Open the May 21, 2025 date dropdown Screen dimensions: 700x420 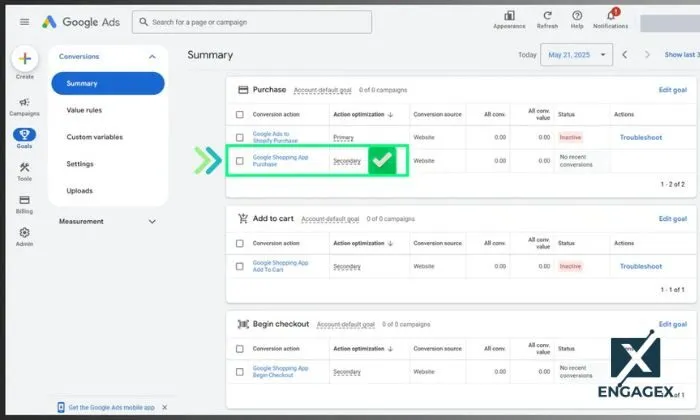point(575,55)
